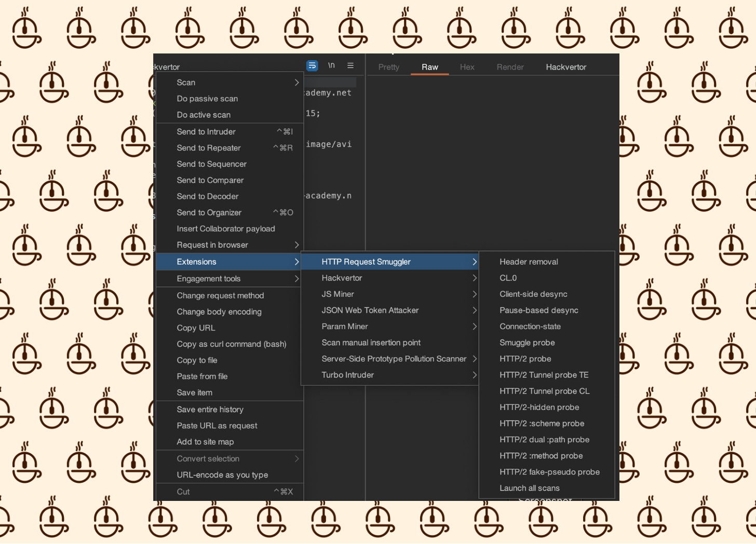Open the hamburger options menu icon
756x544 pixels.
click(x=350, y=65)
